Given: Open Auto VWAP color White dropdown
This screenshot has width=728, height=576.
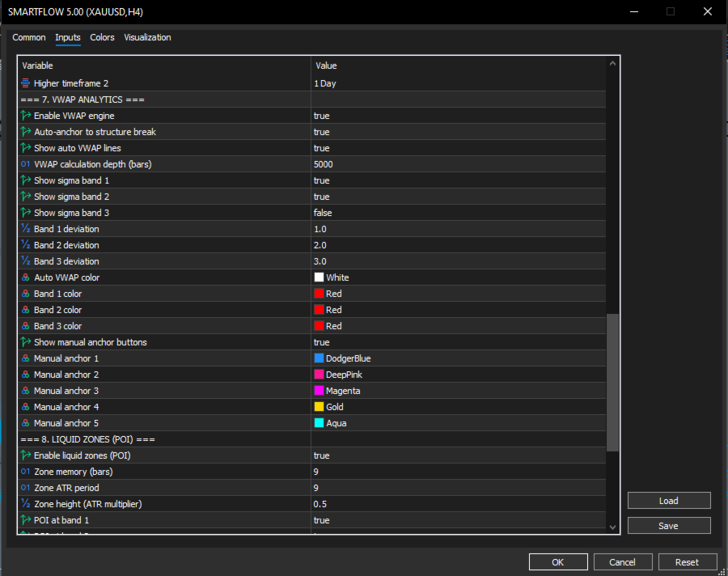Looking at the screenshot, I should 459,277.
